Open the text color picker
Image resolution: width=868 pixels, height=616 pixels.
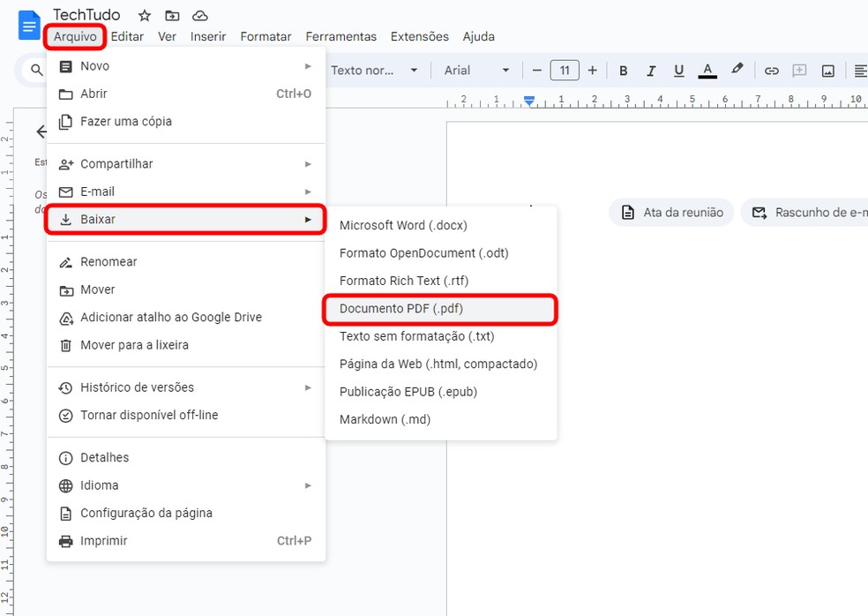tap(707, 70)
